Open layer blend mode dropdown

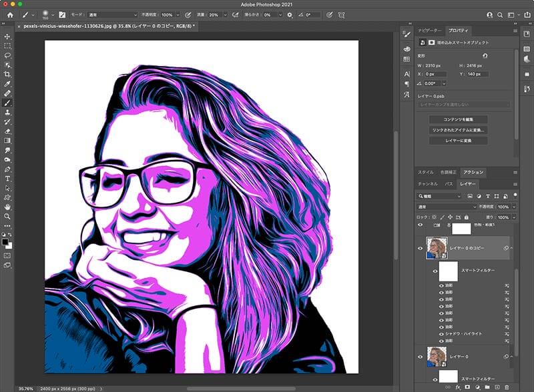(447, 207)
